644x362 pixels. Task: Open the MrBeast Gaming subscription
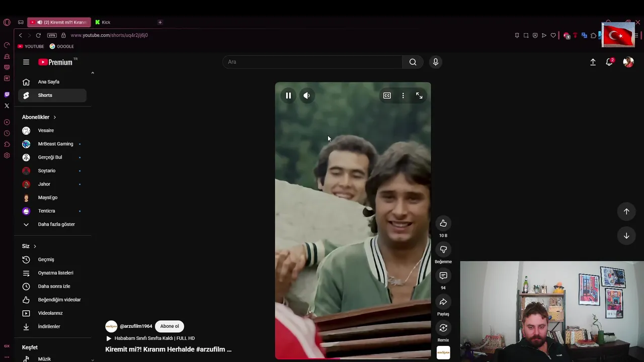pos(52,144)
